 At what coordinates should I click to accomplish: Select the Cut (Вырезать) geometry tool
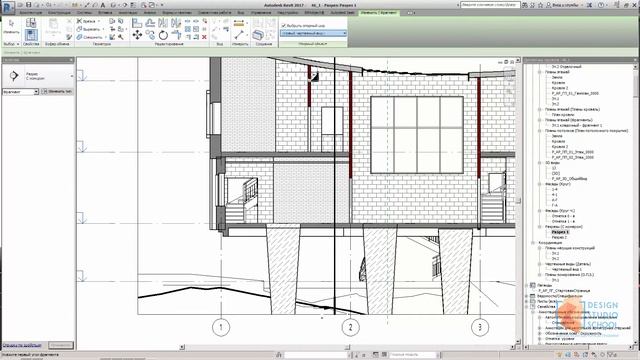pos(89,29)
